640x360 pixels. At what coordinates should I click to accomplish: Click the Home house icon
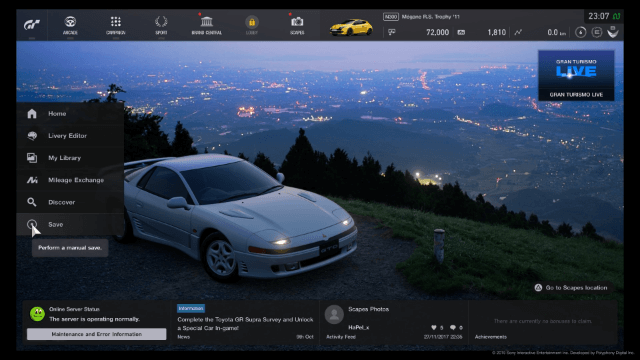click(32, 113)
